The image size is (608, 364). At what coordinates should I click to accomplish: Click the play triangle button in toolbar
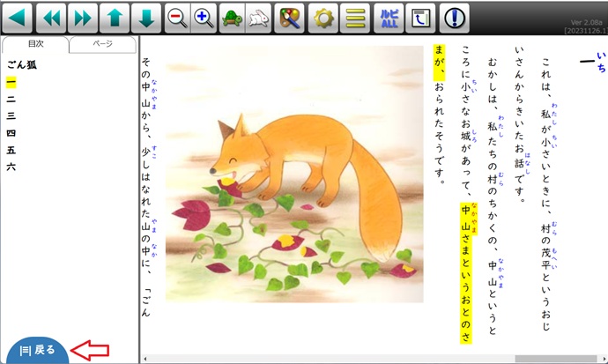pyautogui.click(x=18, y=17)
